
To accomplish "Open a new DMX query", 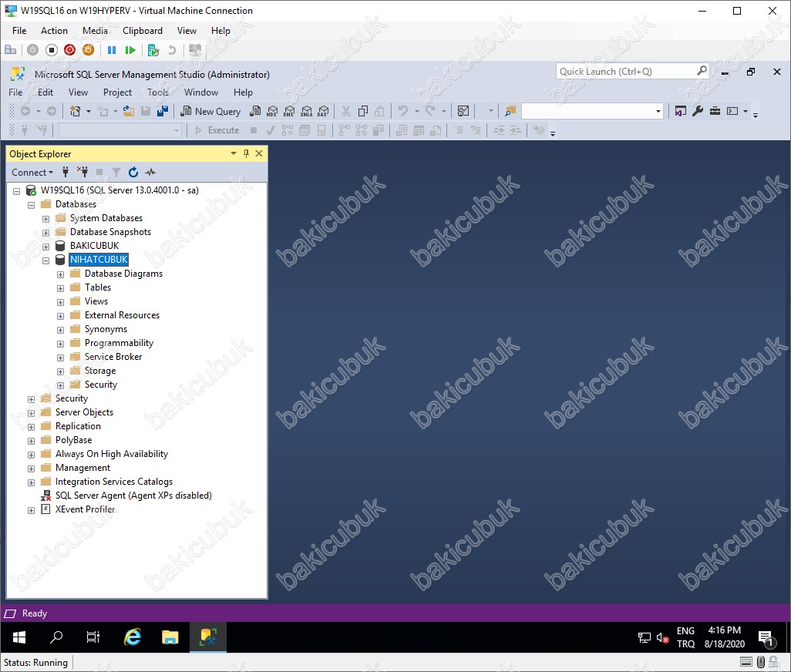I will (289, 112).
